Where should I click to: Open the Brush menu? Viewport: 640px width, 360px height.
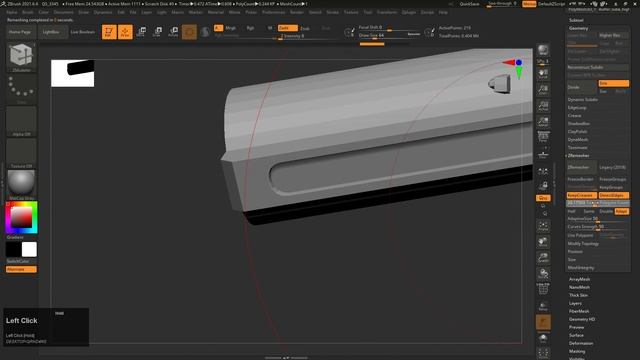[28, 12]
